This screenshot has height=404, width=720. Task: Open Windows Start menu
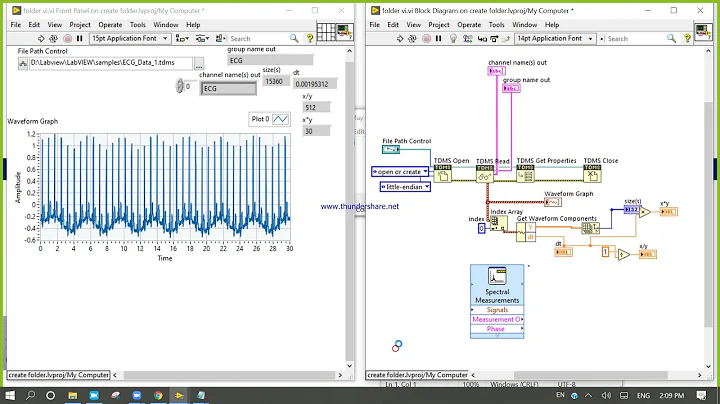tap(10, 395)
